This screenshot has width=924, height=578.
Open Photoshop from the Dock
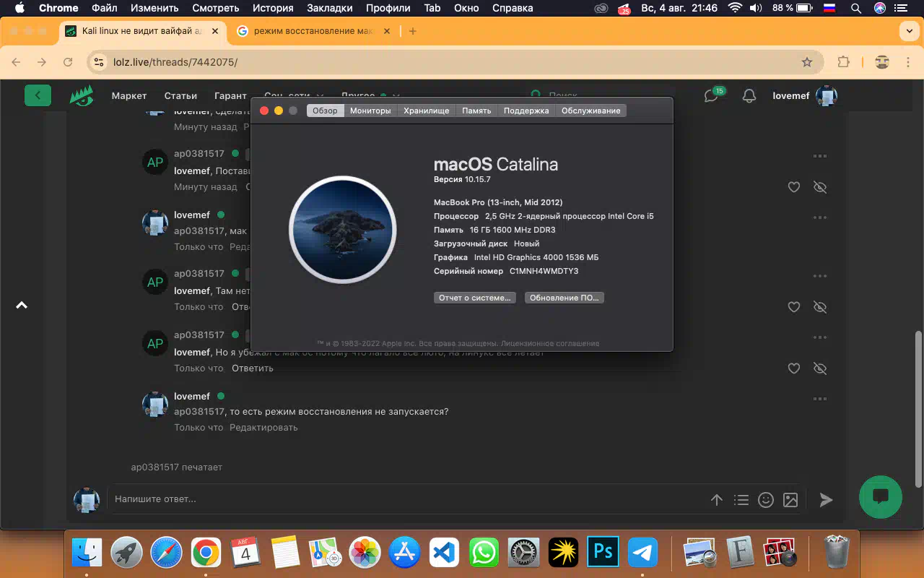(603, 553)
